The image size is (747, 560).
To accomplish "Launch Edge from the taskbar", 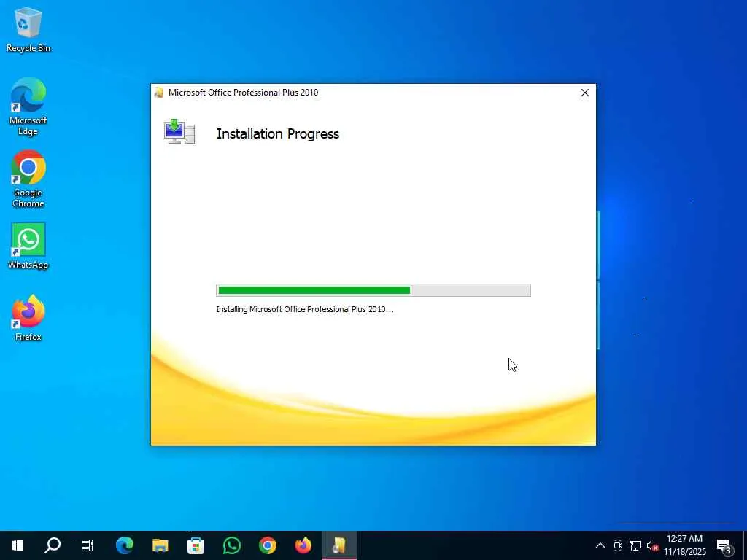I will [124, 545].
